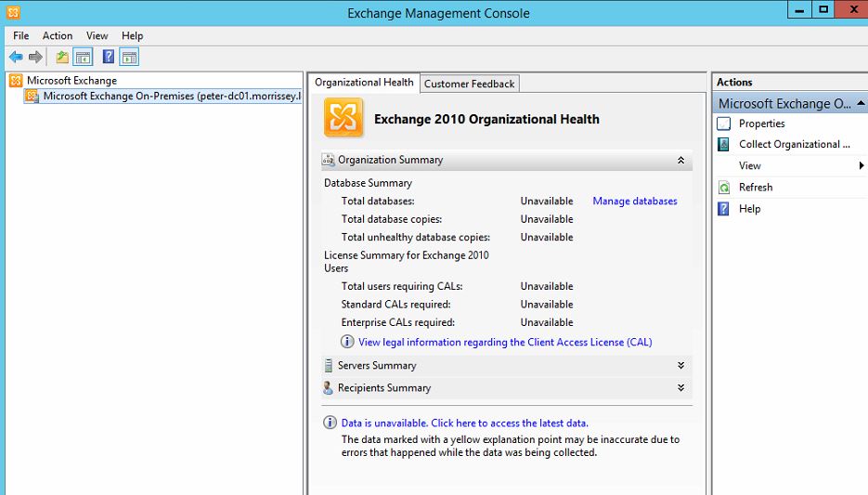
Task: Open the View menu in menu bar
Action: (97, 35)
